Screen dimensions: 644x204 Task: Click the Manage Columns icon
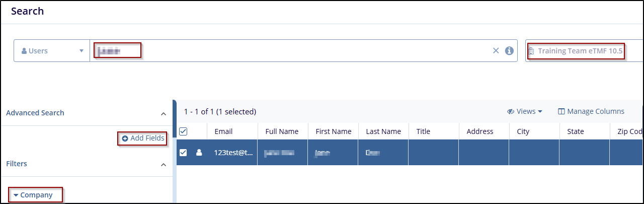561,112
